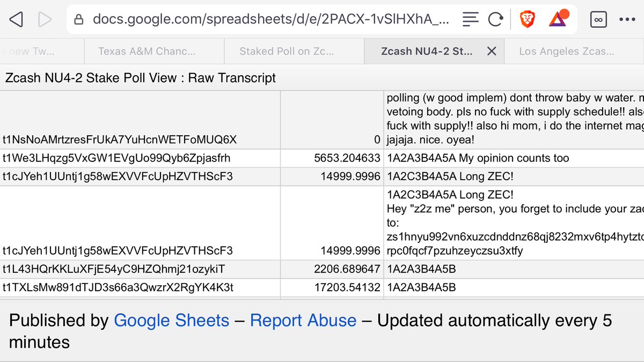Viewport: 644px width, 362px height.
Task: Switch to the Texas A&M Chanc... tab
Action: pos(154,51)
